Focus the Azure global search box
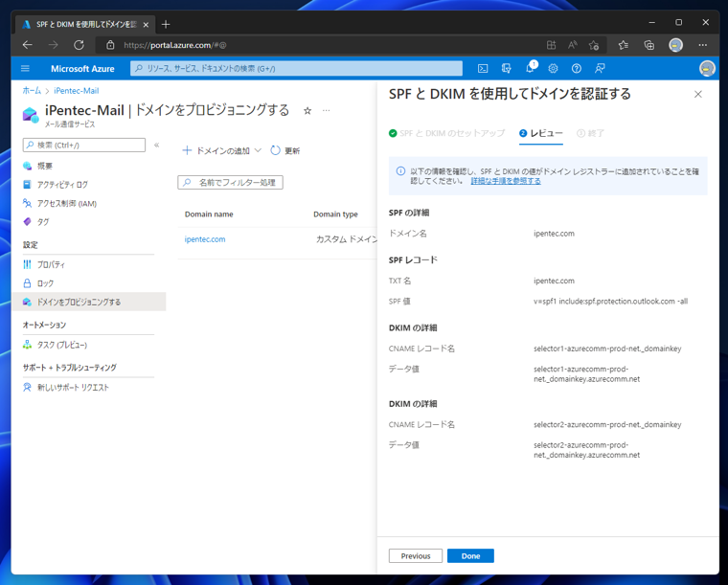The width and height of the screenshot is (728, 585). [x=296, y=68]
